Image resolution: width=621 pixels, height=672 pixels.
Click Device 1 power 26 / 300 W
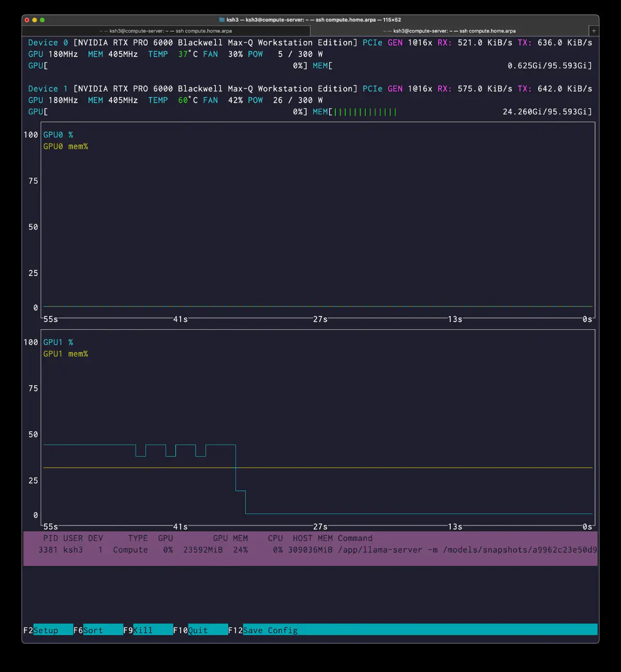pos(298,100)
